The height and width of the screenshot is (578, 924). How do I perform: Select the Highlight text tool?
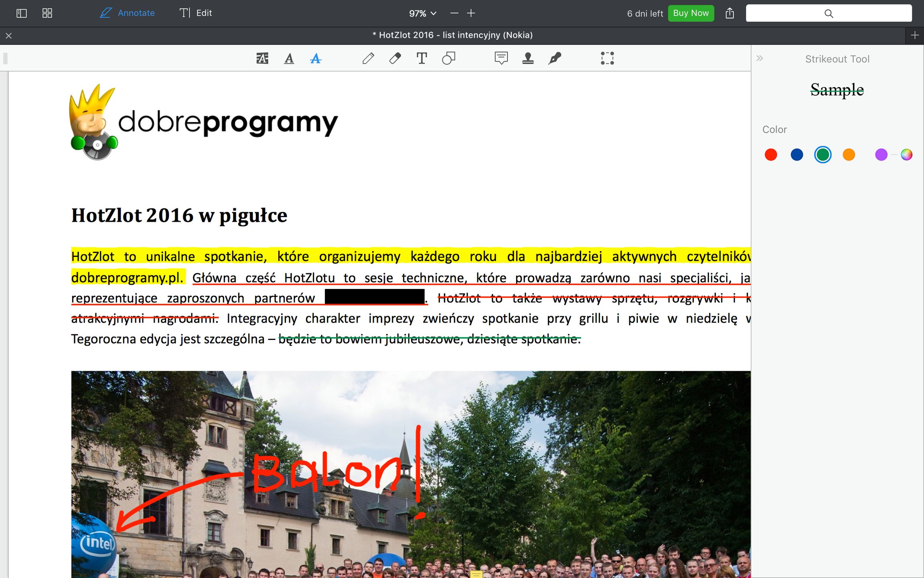click(x=262, y=59)
